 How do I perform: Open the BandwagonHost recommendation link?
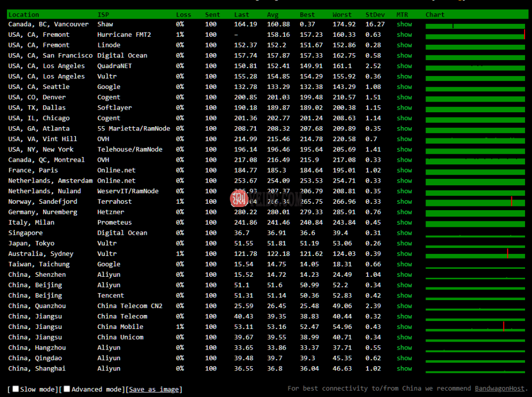click(x=500, y=388)
